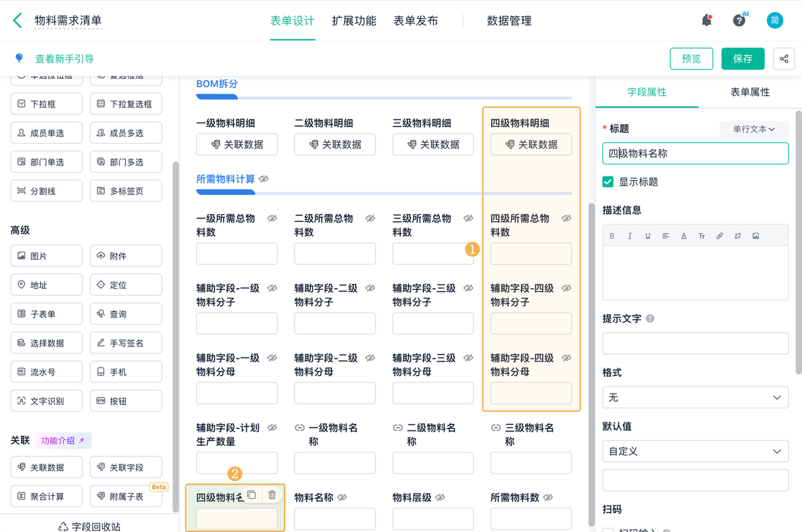This screenshot has width=802, height=532.
Task: Duplicate the selected 四级物料名称 field
Action: point(252,495)
